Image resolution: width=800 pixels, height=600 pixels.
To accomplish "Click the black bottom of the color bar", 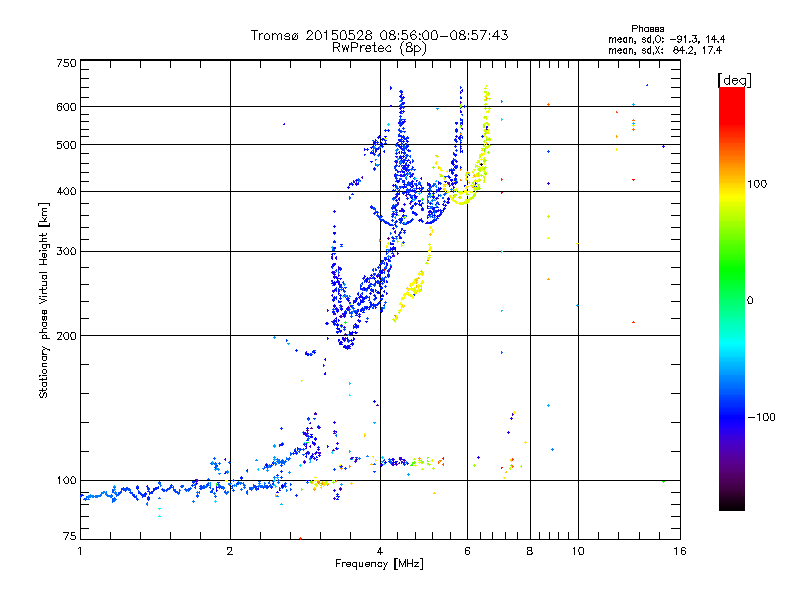I will point(732,505).
